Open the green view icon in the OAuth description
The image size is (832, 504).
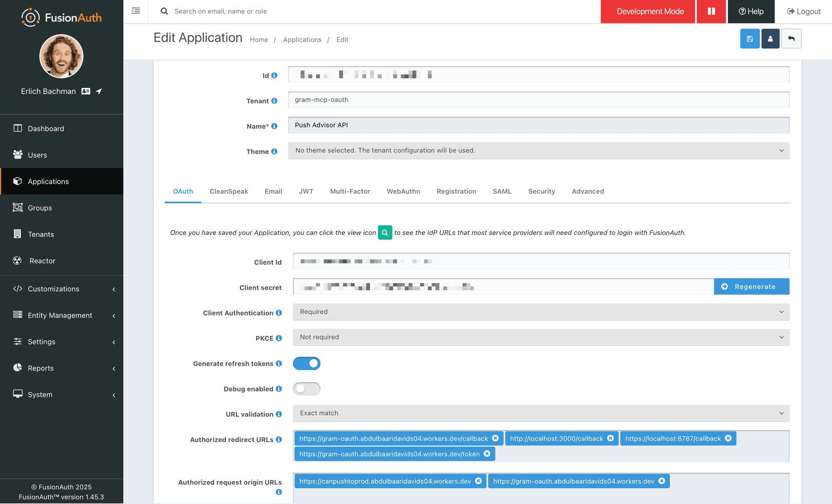pos(385,233)
